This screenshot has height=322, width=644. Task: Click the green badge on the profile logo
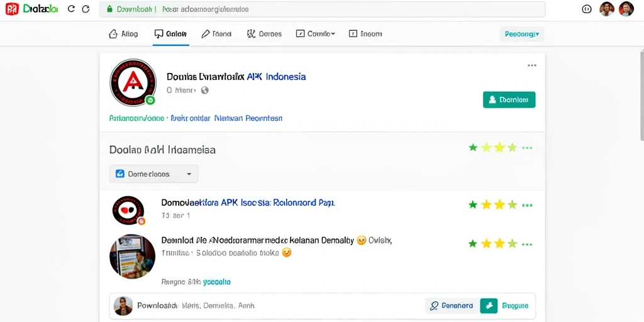tap(150, 100)
